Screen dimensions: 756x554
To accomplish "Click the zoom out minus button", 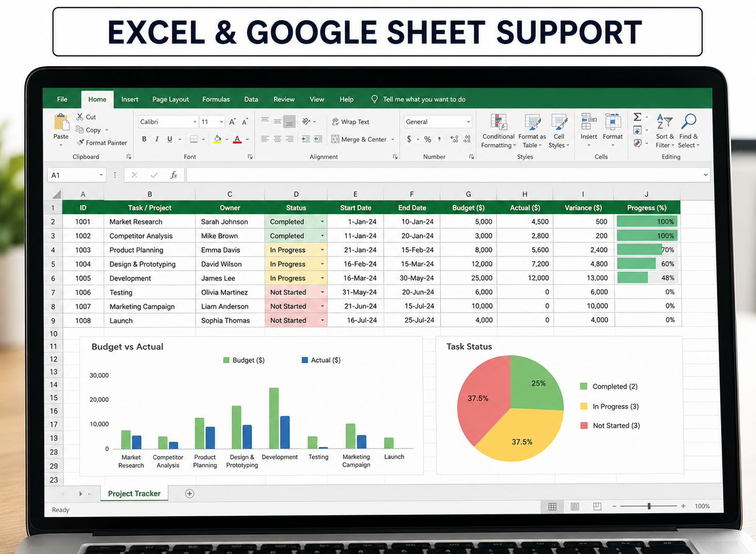I will (614, 506).
